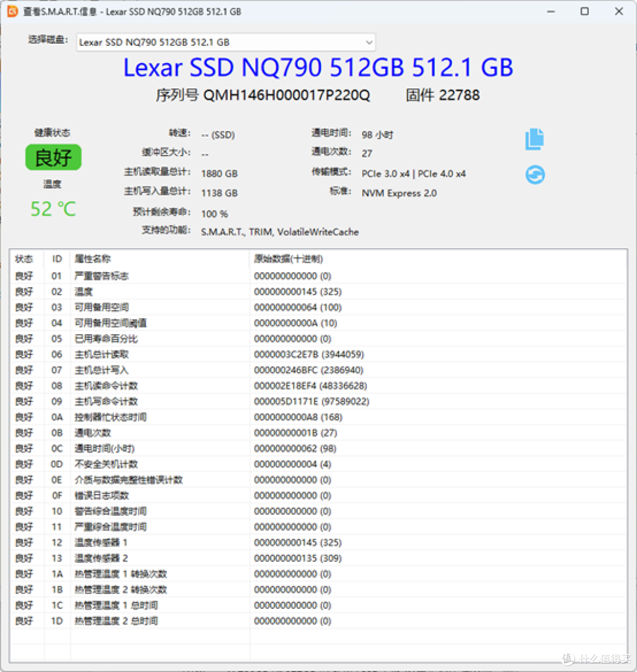Image resolution: width=637 pixels, height=672 pixels.
Task: Click the 100 % remaining life value
Action: coord(215,214)
